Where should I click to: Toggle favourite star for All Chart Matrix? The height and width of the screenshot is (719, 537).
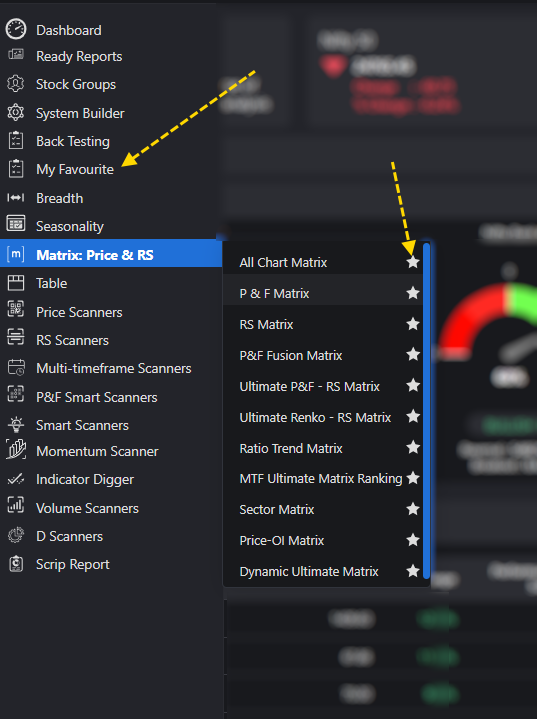(413, 262)
